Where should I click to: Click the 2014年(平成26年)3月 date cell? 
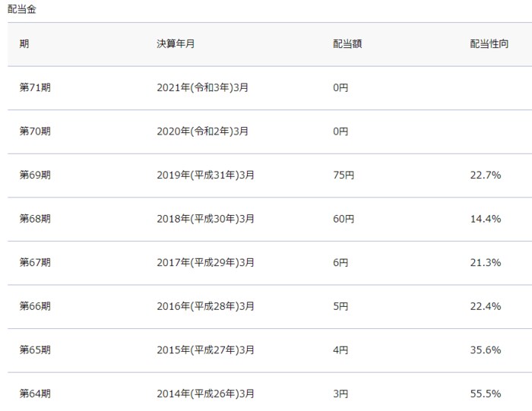tap(205, 394)
